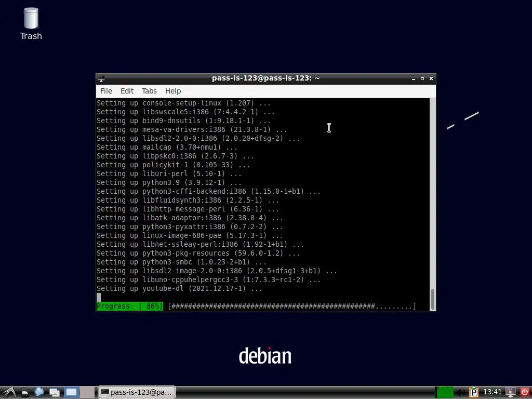This screenshot has height=399, width=532.
Task: Click the 'libsdl2-image-2.0-0:i386' line
Action: tap(217, 270)
